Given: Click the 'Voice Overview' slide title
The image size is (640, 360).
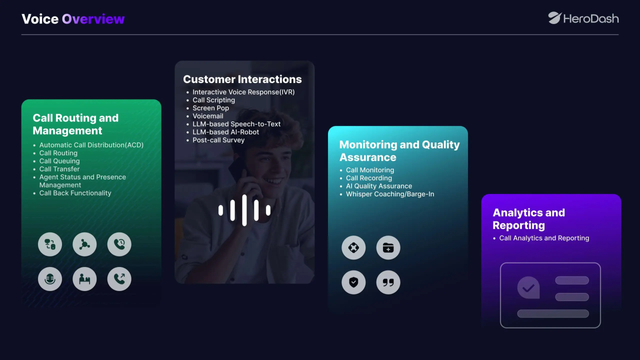Looking at the screenshot, I should (x=73, y=19).
